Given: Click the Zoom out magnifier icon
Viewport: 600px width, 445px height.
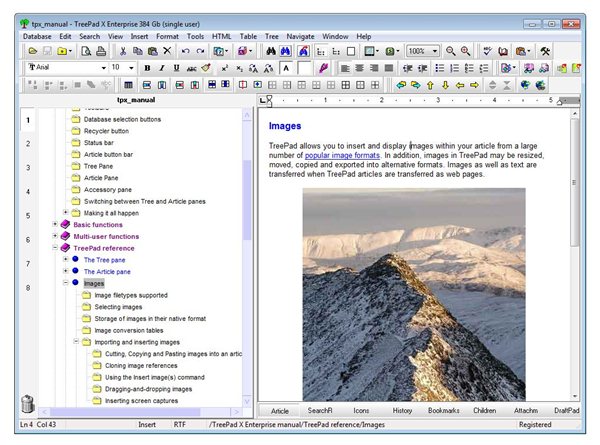Looking at the screenshot, I should pyautogui.click(x=450, y=51).
